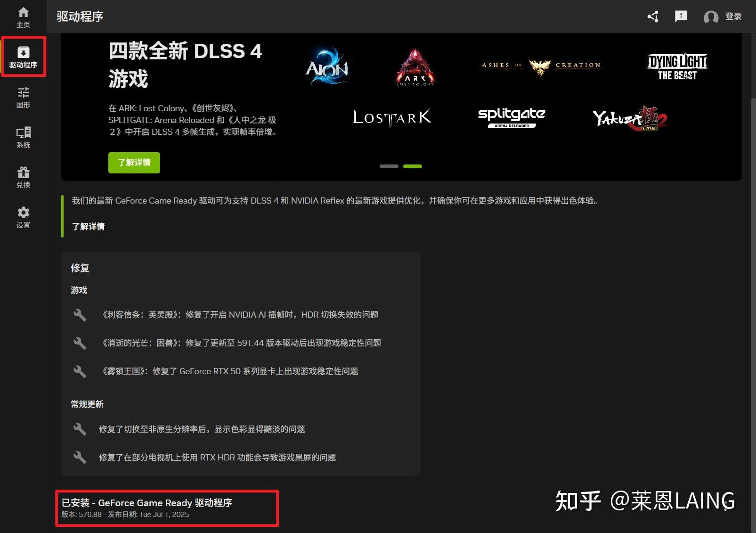The image size is (756, 533).
Task: Click the green 了解详情 button in the banner
Action: coord(134,163)
